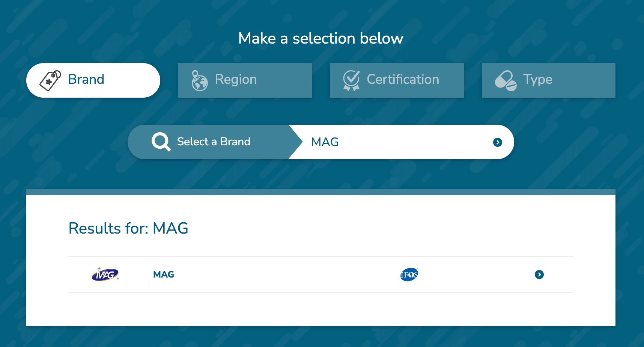
Task: Click the globe pin icon on Region
Action: coord(199,80)
